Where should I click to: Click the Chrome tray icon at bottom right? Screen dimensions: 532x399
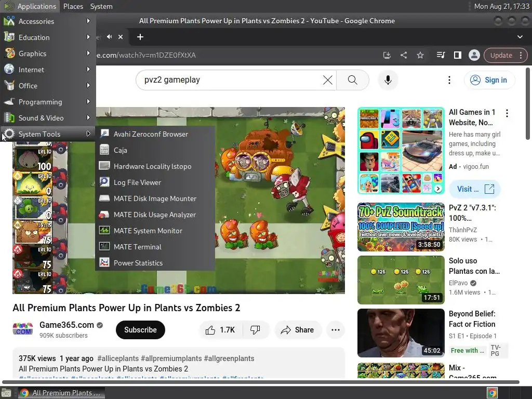coord(492,393)
